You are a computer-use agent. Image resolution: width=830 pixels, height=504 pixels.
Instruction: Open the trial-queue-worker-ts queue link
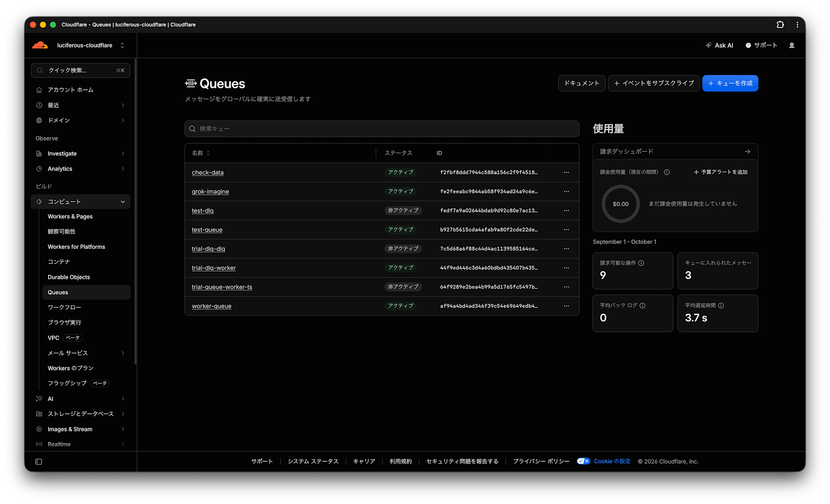pyautogui.click(x=222, y=287)
